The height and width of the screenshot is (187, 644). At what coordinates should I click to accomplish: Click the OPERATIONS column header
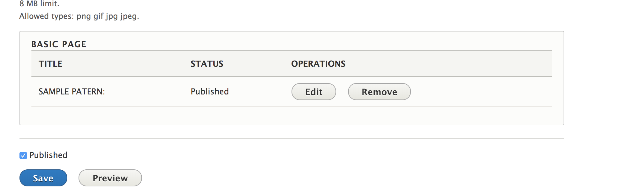coord(318,64)
